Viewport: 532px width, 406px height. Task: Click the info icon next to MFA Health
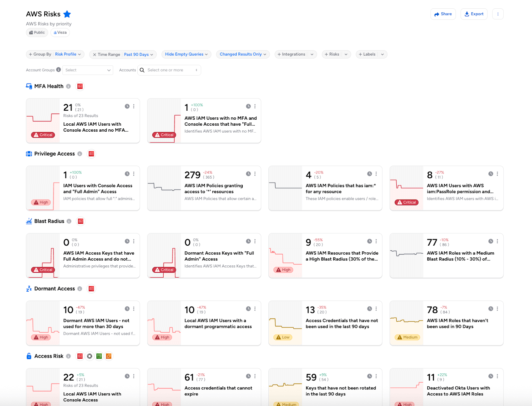coord(68,86)
